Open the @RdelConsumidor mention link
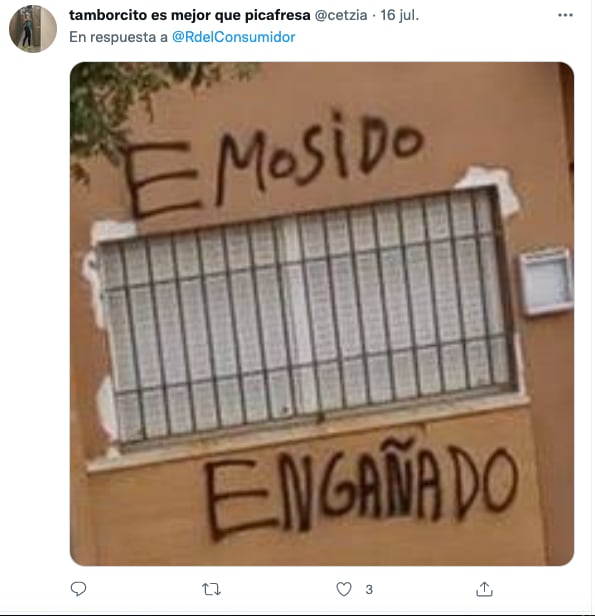This screenshot has height=616, width=595. pos(234,37)
